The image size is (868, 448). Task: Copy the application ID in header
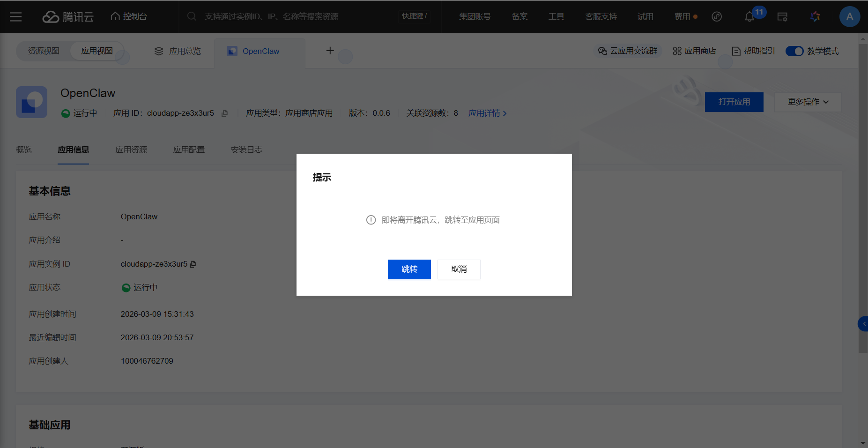click(225, 113)
